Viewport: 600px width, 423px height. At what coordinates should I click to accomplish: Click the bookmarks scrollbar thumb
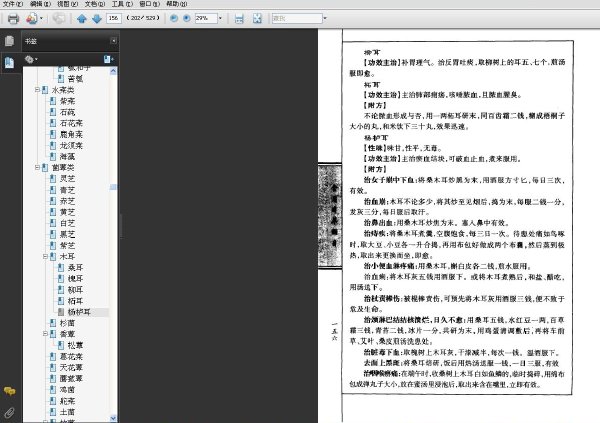(x=113, y=187)
